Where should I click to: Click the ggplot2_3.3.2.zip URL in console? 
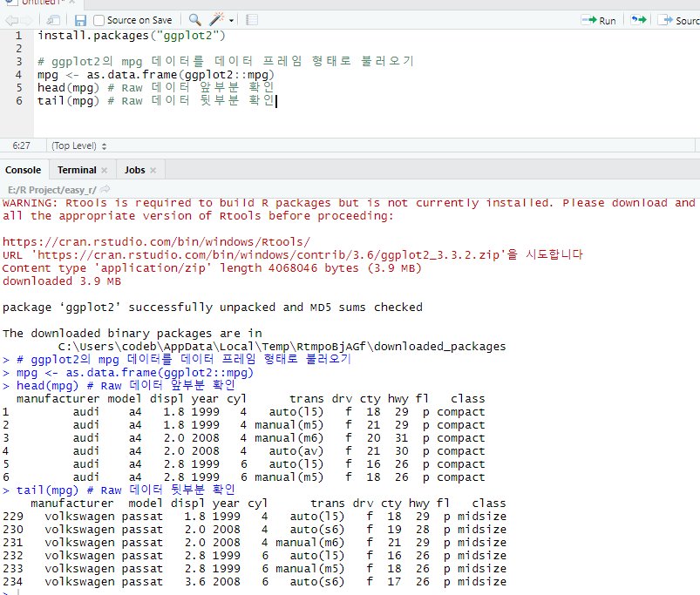tap(270, 255)
